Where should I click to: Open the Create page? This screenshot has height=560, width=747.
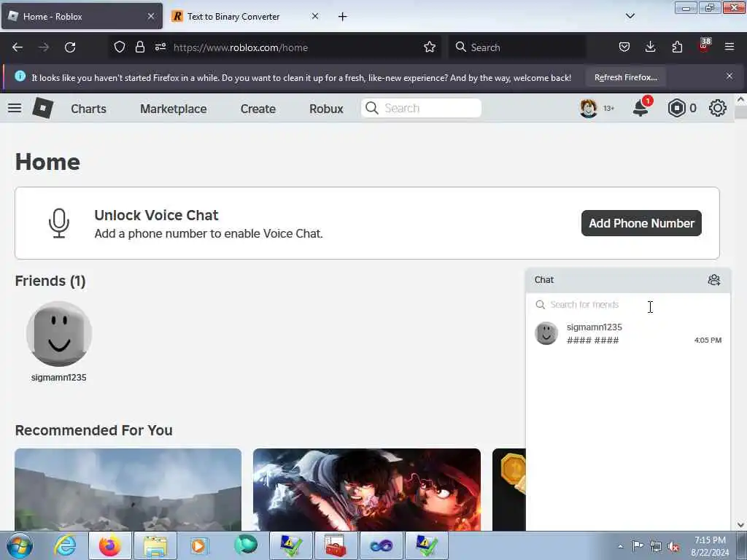click(258, 109)
